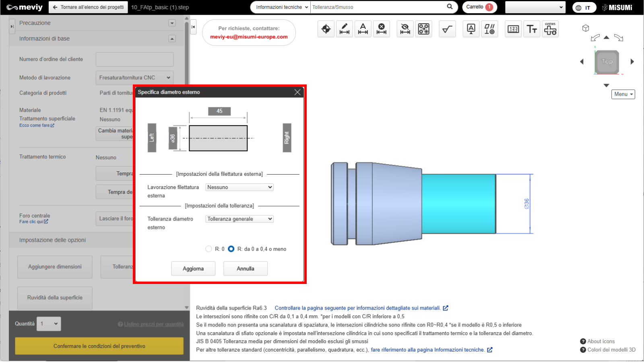Click the hide dimensions eye-slash icon
Image resolution: width=644 pixels, height=362 pixels.
(405, 29)
